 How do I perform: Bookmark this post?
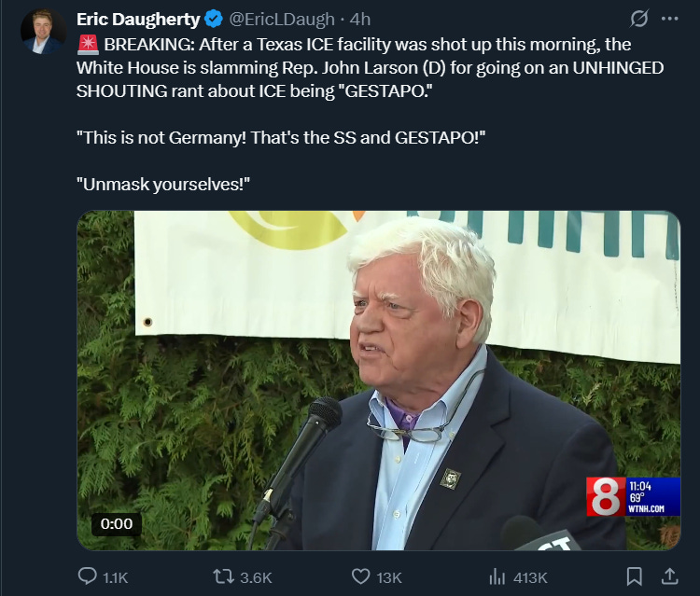(635, 576)
